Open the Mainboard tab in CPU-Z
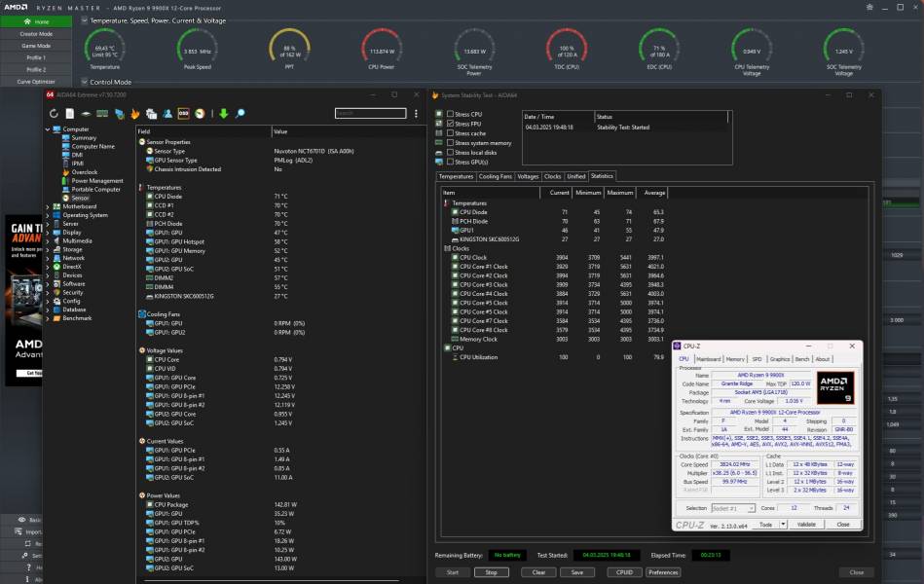924x584 pixels. [x=708, y=359]
